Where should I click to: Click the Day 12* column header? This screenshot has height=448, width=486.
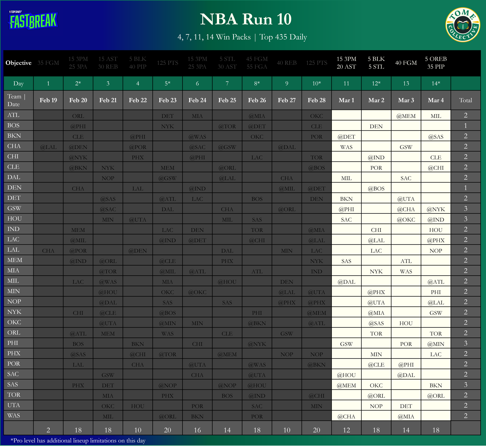(x=376, y=83)
